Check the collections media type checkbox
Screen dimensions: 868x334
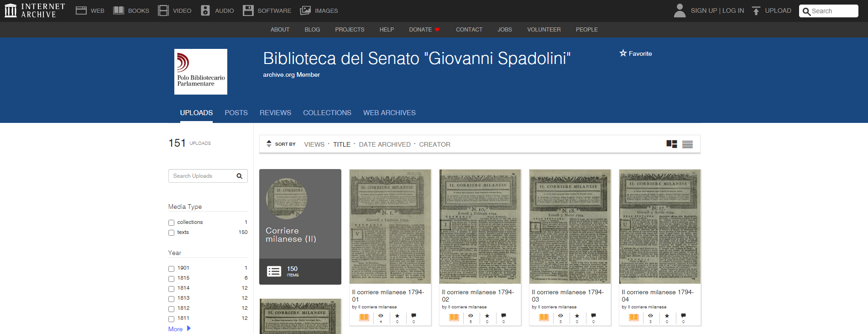172,223
